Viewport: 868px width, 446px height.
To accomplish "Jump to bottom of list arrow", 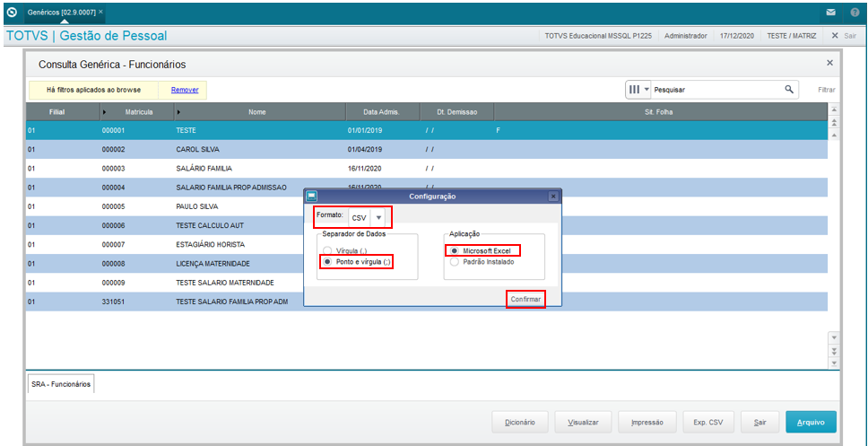I will click(x=834, y=363).
